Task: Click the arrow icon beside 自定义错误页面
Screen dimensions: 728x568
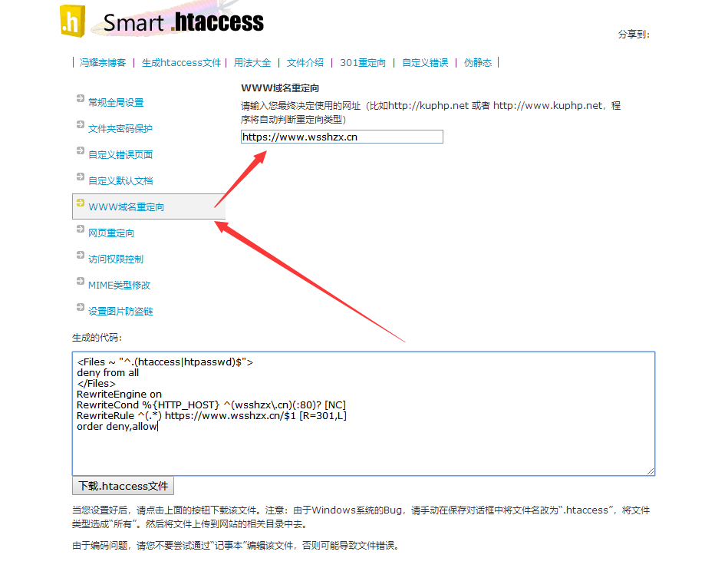Action: (x=80, y=150)
